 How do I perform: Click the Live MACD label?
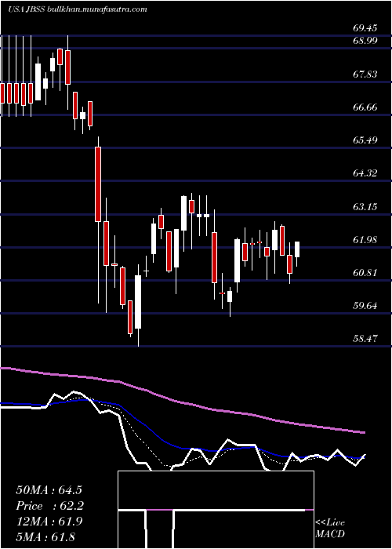tap(330, 529)
